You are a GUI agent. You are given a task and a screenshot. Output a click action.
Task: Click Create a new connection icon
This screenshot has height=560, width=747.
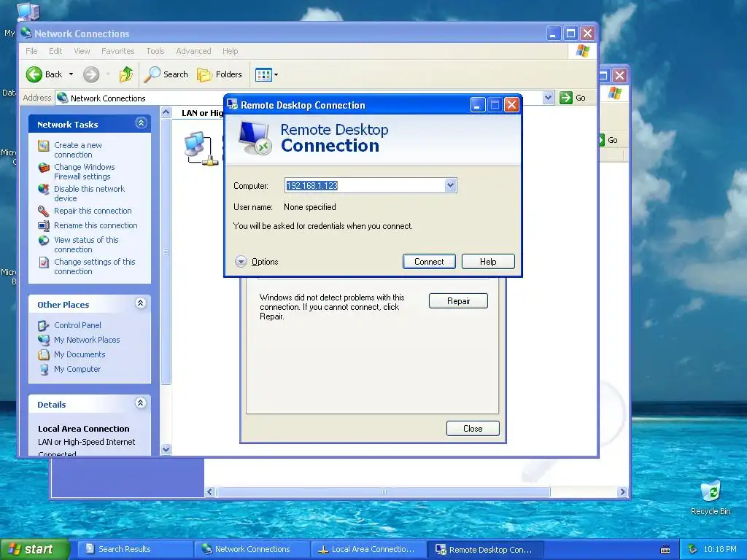coord(43,146)
